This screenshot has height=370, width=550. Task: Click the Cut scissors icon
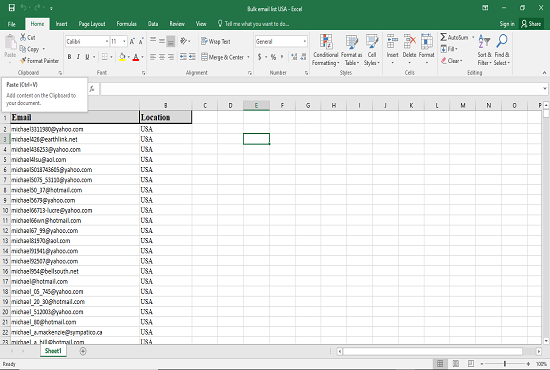(23, 37)
